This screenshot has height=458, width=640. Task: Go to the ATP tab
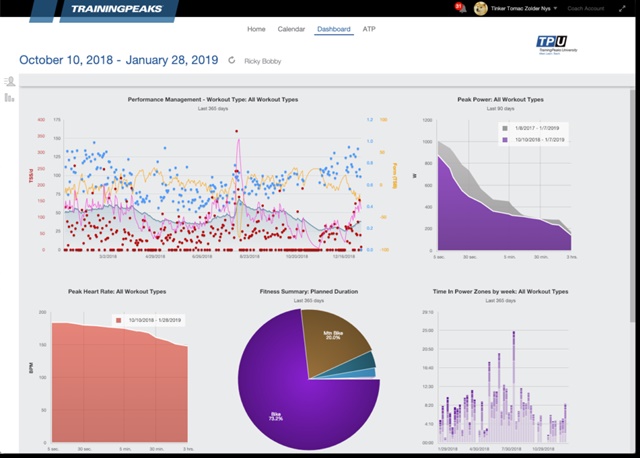(369, 30)
